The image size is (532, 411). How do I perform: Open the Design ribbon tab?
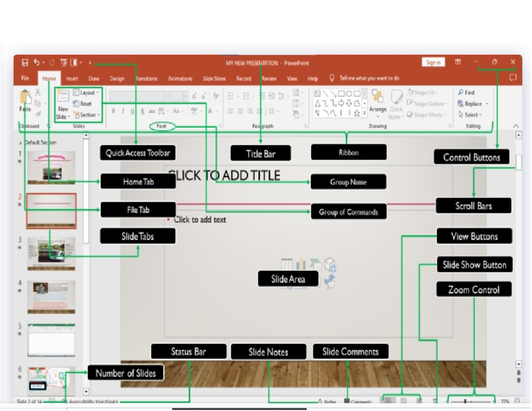click(x=117, y=78)
